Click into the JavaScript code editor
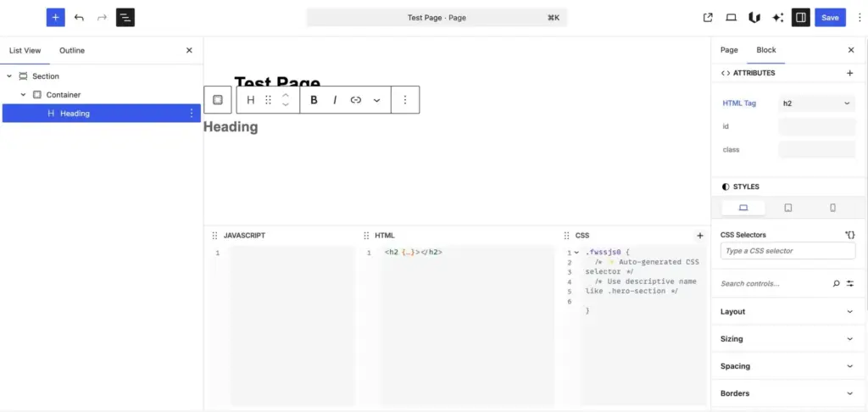The height and width of the screenshot is (412, 868). pos(292,326)
